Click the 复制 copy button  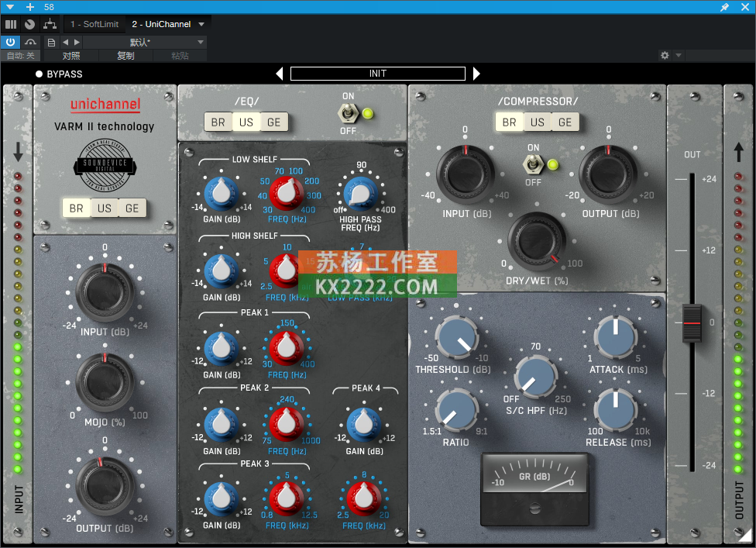click(125, 56)
